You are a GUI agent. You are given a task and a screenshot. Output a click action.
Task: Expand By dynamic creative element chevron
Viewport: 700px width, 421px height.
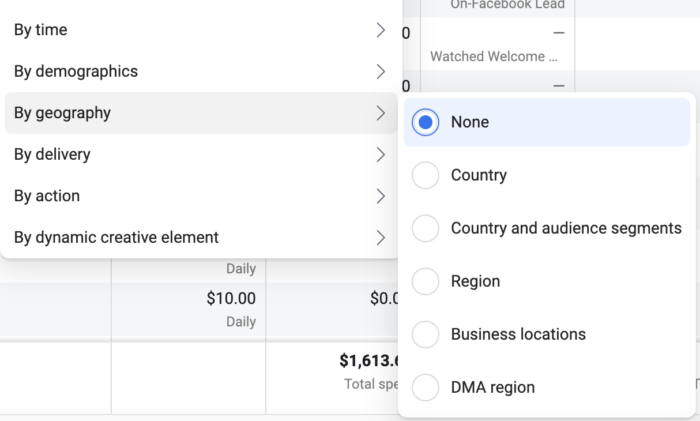380,238
